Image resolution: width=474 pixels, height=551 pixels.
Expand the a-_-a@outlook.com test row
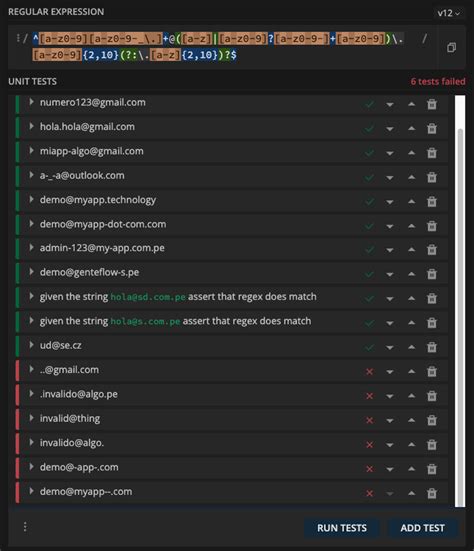pyautogui.click(x=31, y=175)
